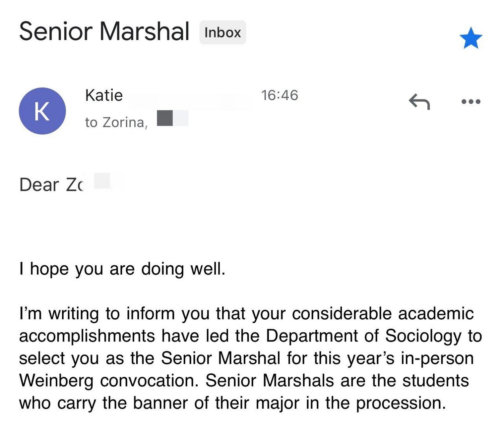
Task: Click the dark blurred recipient block after Zorina
Action: tap(165, 118)
